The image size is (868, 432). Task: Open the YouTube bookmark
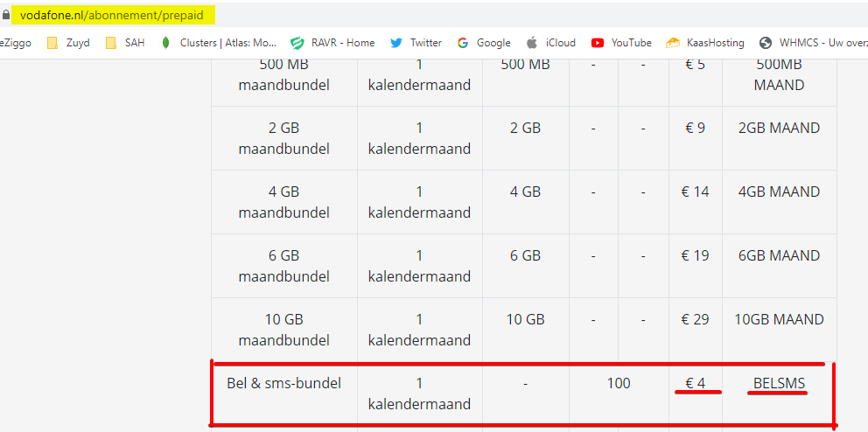click(x=621, y=43)
